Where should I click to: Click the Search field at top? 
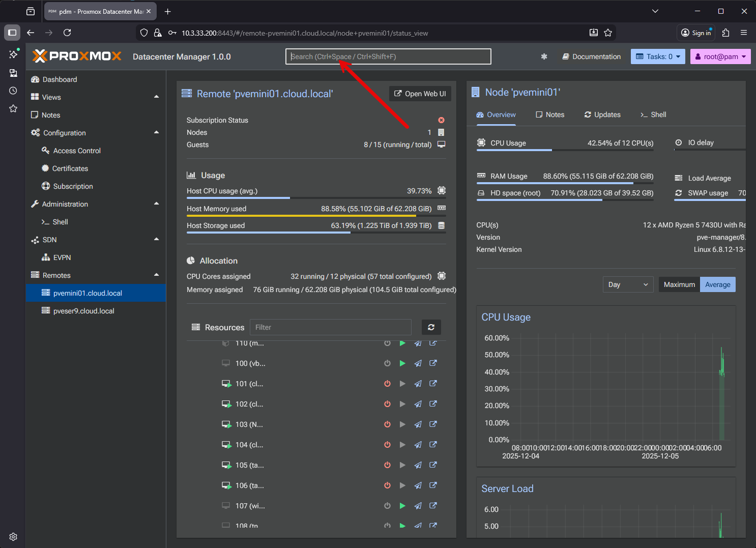tap(388, 56)
